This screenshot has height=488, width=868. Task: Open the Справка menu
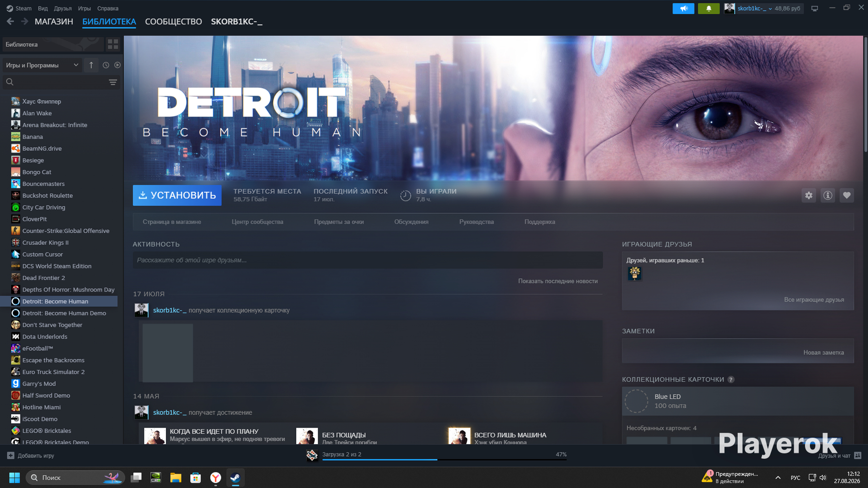pyautogui.click(x=108, y=8)
